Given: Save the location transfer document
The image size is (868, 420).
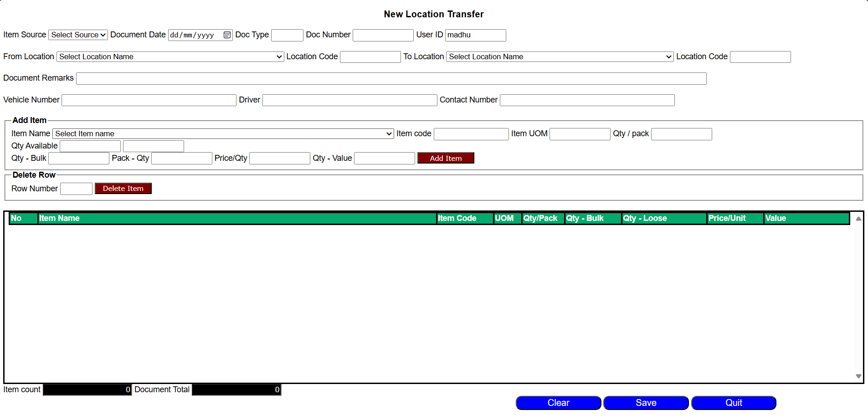Looking at the screenshot, I should tap(646, 403).
